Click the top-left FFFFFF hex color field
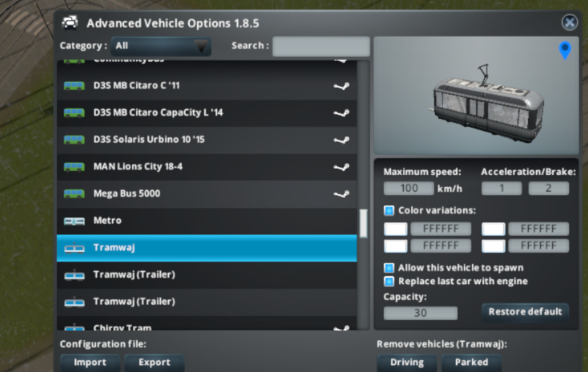The width and height of the screenshot is (588, 372). pyautogui.click(x=440, y=229)
